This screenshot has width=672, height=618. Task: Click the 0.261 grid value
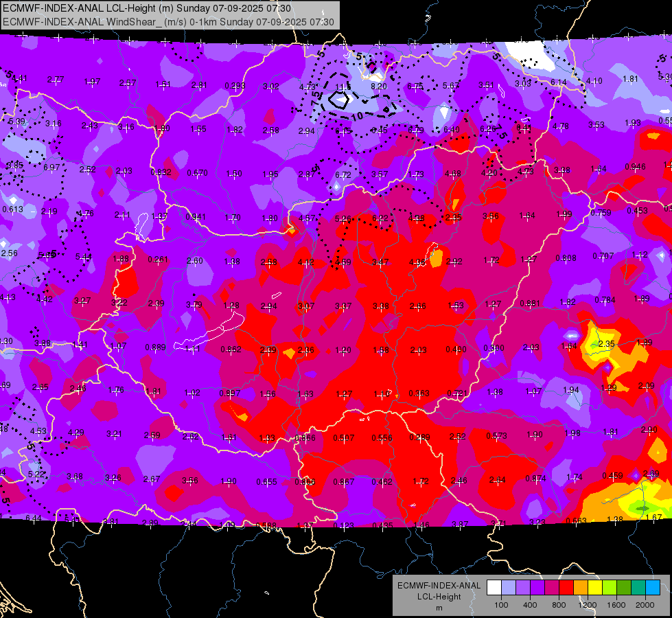[158, 260]
